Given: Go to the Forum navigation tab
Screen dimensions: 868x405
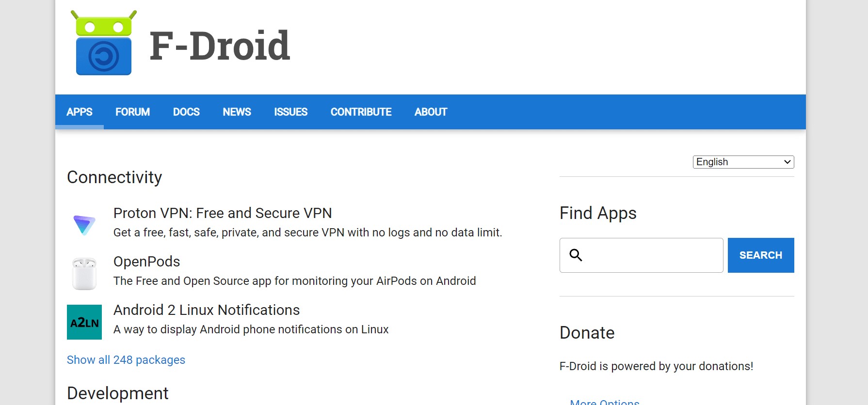Looking at the screenshot, I should 132,112.
